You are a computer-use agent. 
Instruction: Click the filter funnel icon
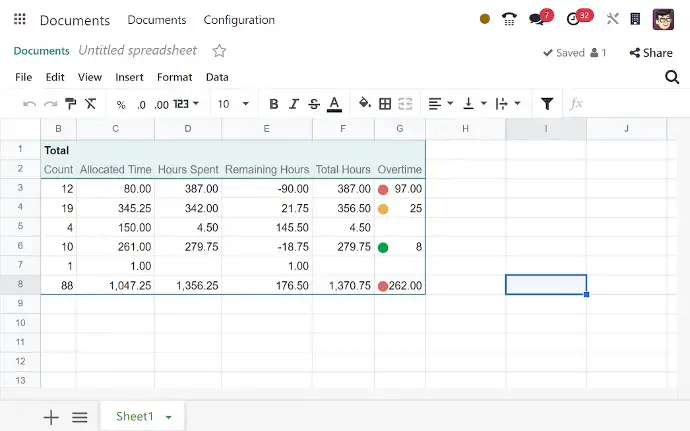click(547, 104)
